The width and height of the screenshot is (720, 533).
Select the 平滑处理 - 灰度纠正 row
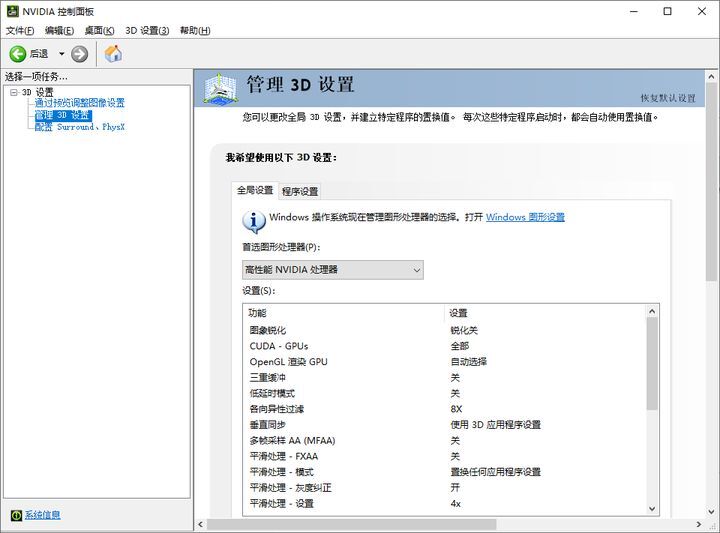[x=444, y=488]
